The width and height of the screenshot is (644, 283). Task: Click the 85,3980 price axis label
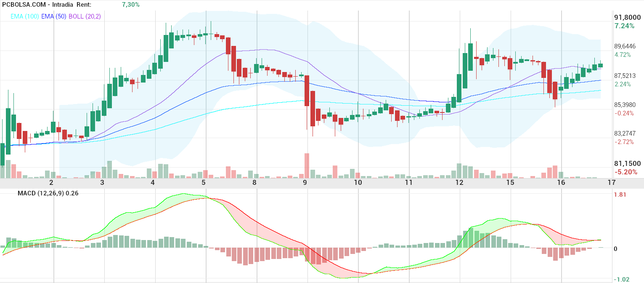[x=625, y=104]
